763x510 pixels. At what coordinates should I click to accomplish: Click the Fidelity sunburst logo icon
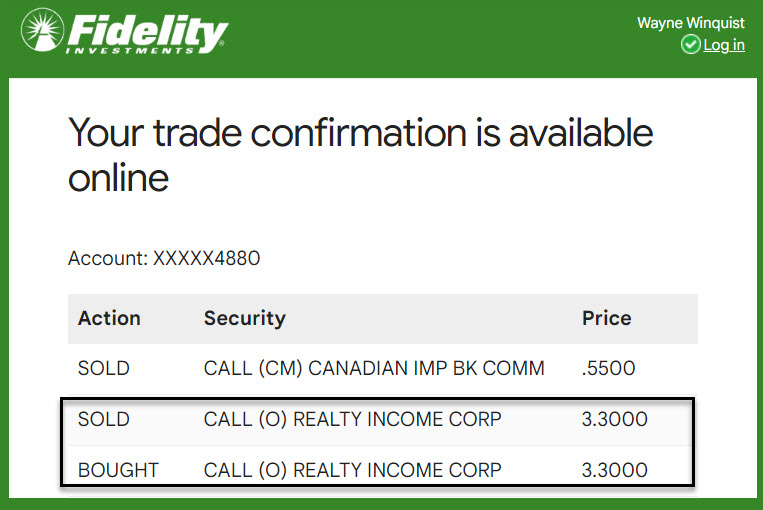coord(40,31)
